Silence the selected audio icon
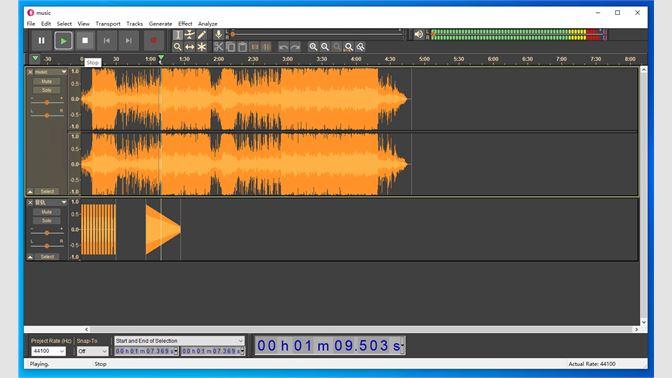The width and height of the screenshot is (672, 378). click(x=266, y=47)
